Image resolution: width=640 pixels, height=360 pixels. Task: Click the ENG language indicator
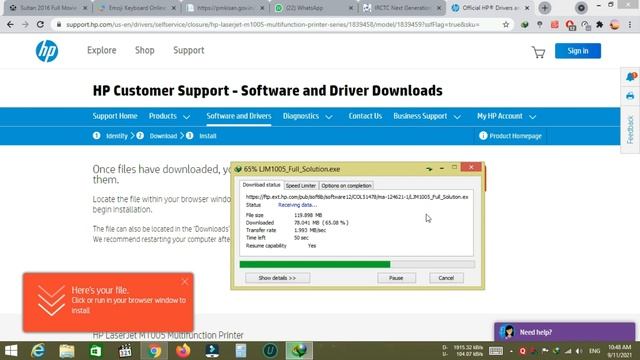click(x=595, y=351)
